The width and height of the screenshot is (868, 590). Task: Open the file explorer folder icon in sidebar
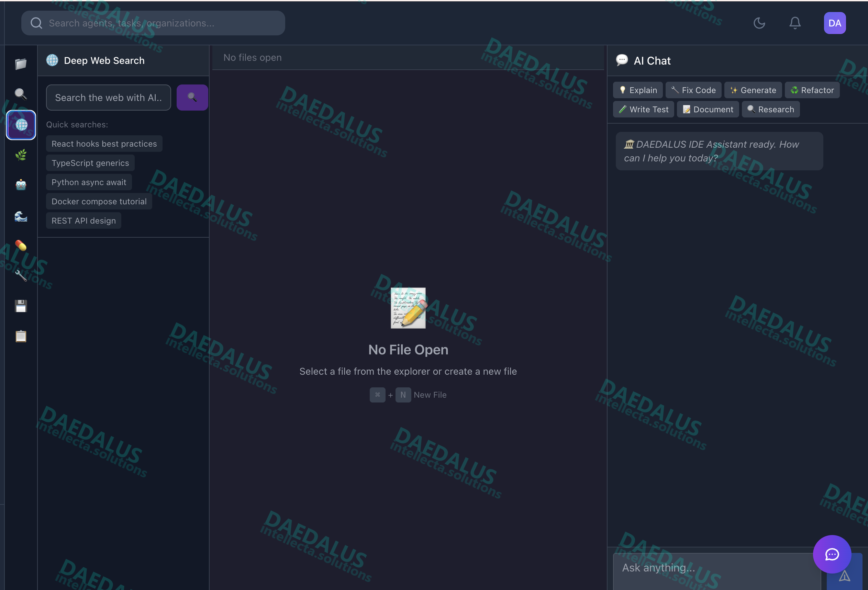(21, 64)
